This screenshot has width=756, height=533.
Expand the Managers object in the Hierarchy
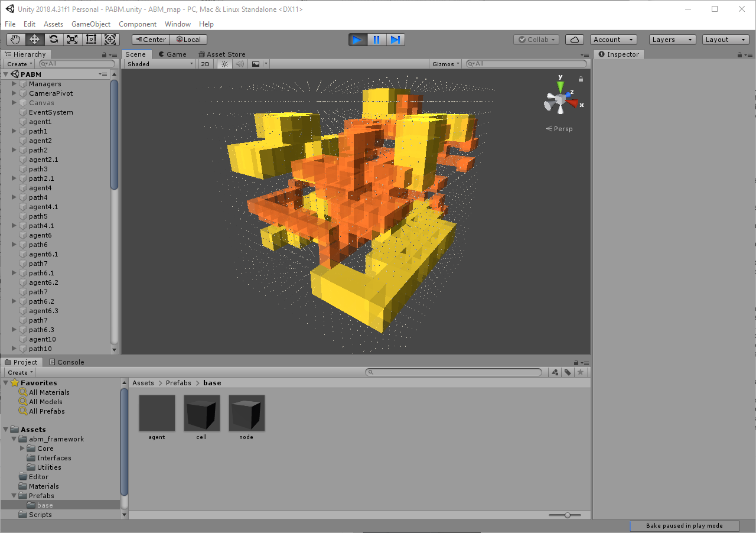tap(13, 83)
